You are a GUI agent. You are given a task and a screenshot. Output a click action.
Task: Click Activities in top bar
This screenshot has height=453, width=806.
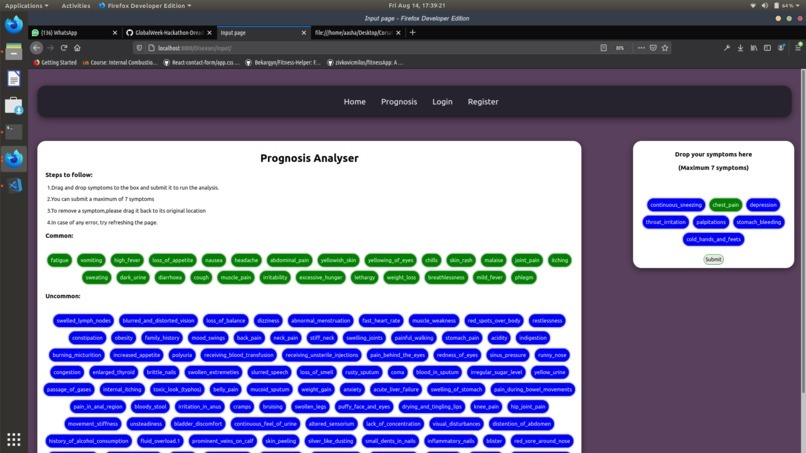click(76, 6)
